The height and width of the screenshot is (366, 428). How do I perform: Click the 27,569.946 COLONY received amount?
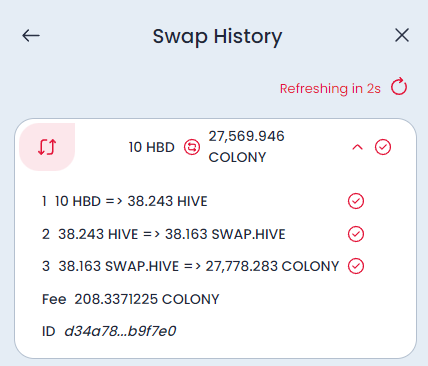point(246,147)
